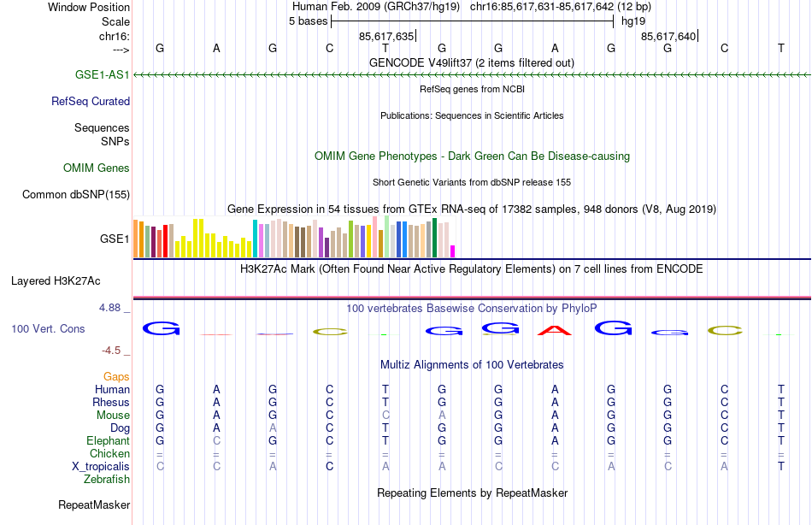Click the magenta bar in GSE1 expression chart
This screenshot has height=525, width=812.
pyautogui.click(x=453, y=251)
